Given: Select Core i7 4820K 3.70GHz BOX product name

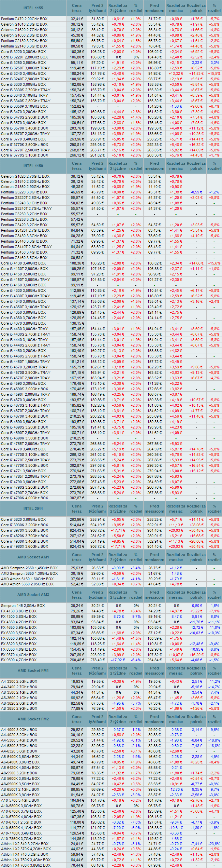Looking at the screenshot, I should point(25,536).
